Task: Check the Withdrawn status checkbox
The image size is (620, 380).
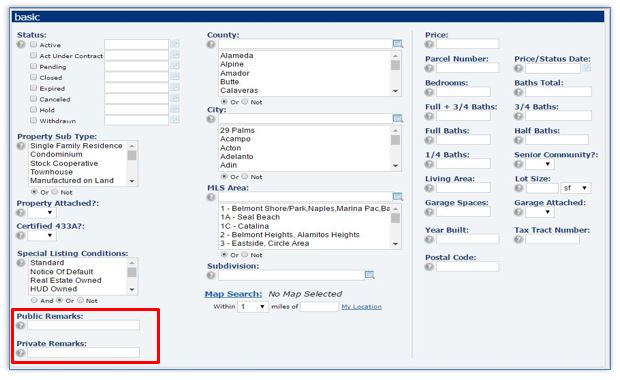Action: click(x=34, y=120)
